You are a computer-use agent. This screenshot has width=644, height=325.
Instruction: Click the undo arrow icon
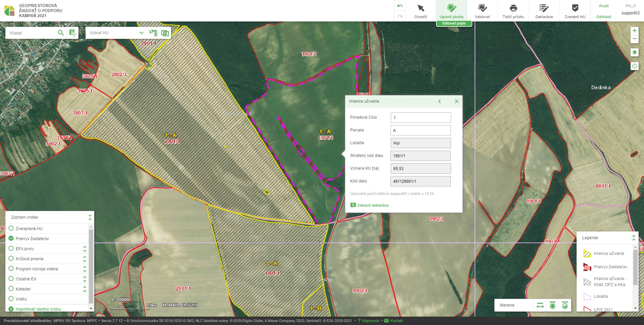click(400, 6)
